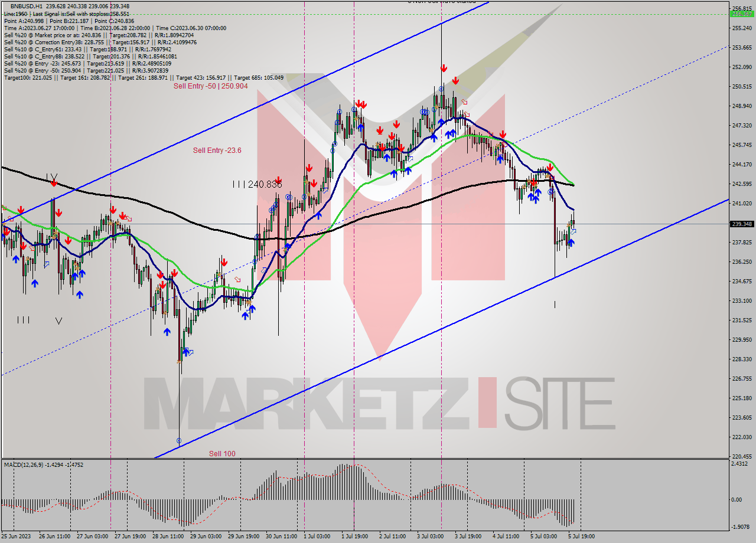Select the '2 Jul 11:00' time axis label
756x543 pixels.
(393, 537)
